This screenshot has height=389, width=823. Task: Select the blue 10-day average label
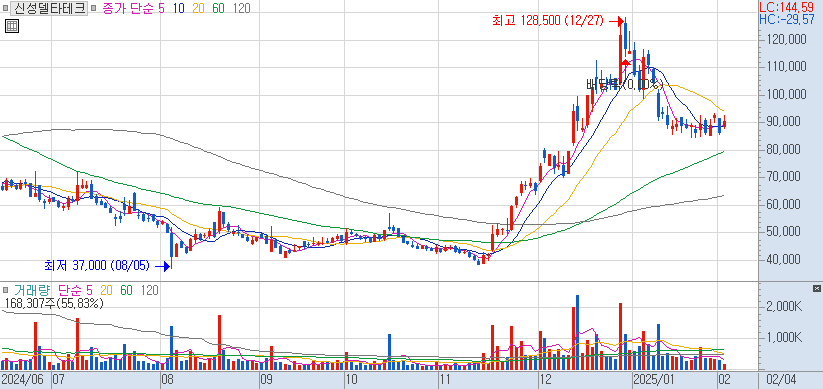point(179,8)
